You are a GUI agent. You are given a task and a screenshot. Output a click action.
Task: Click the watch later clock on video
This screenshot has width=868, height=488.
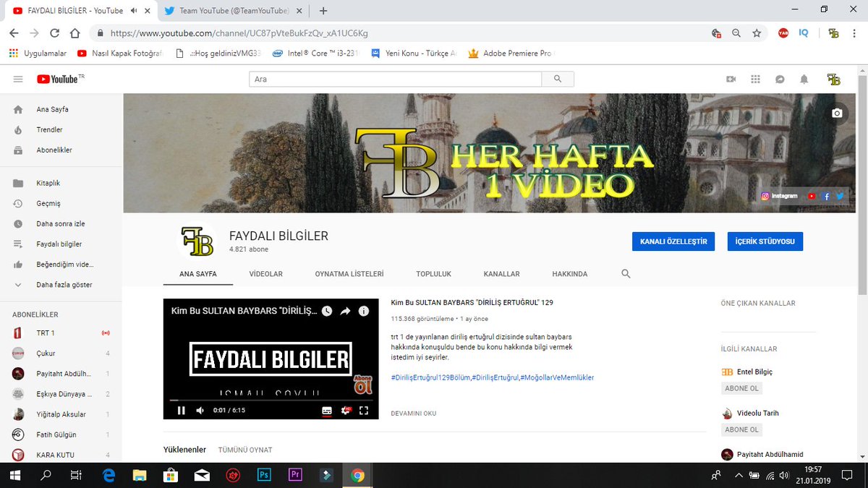(327, 311)
